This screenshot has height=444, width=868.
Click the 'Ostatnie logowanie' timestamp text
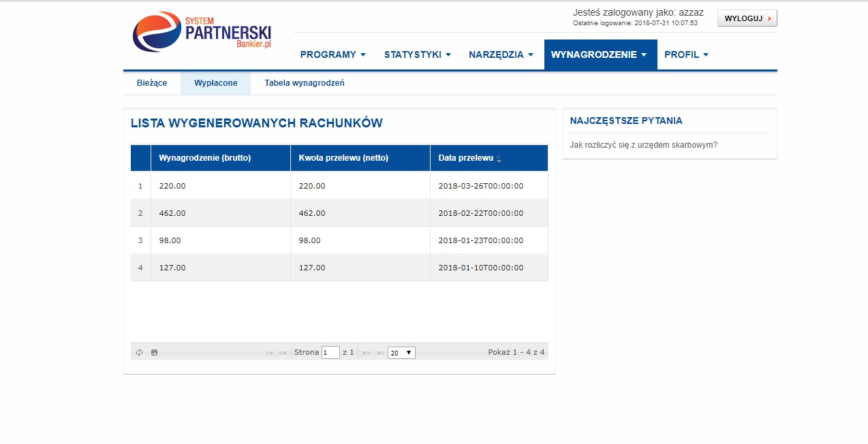[635, 23]
